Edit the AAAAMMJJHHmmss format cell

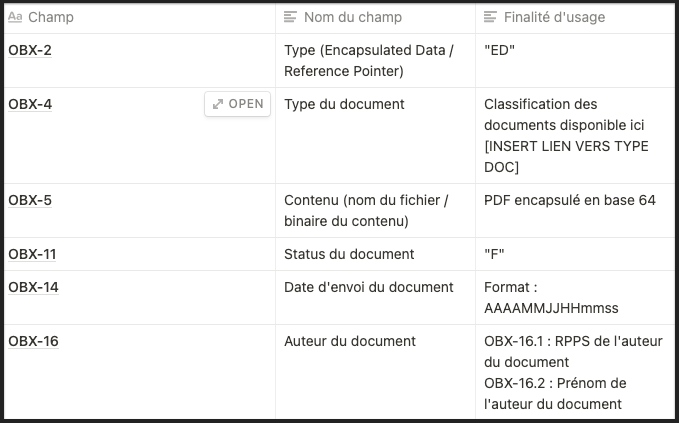pyautogui.click(x=575, y=298)
